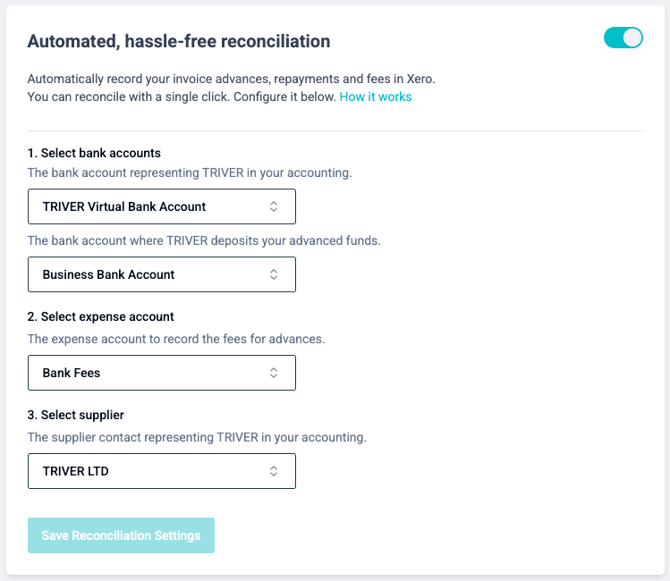Click chevron icon in TRIVER Virtual Bank Account field
The image size is (670, 581).
coord(274,207)
